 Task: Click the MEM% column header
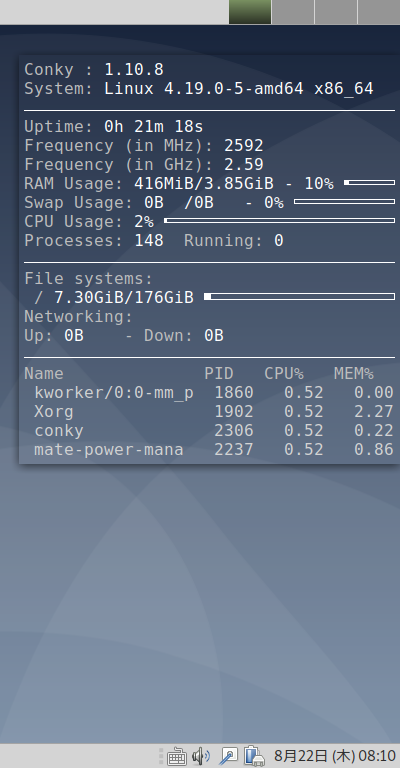354,374
